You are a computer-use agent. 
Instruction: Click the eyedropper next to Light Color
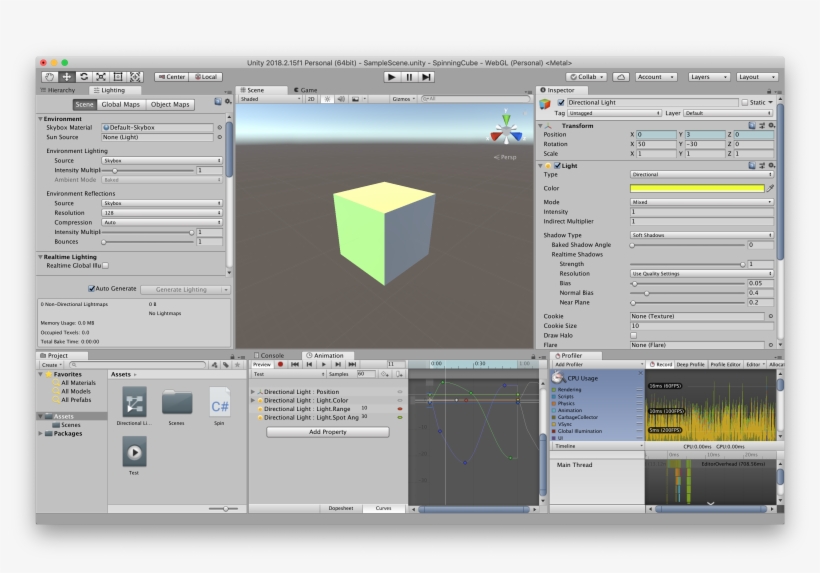tap(771, 188)
